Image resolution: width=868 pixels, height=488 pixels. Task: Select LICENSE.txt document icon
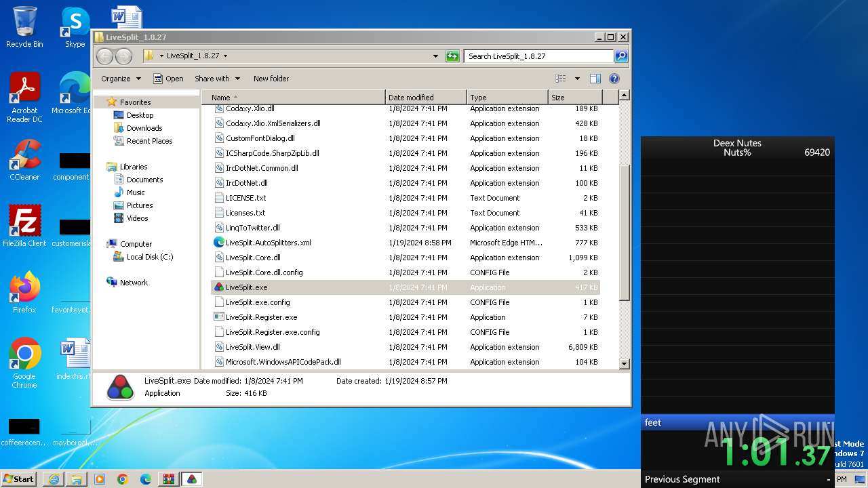pos(219,198)
